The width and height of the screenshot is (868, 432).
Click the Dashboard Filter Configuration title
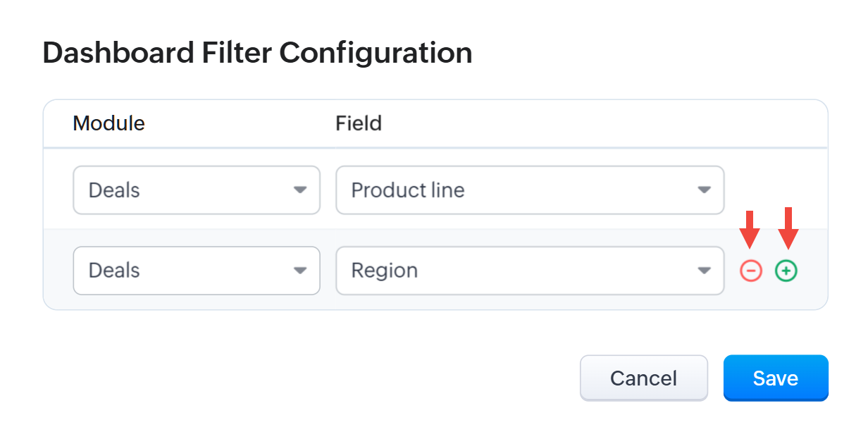[x=257, y=54]
